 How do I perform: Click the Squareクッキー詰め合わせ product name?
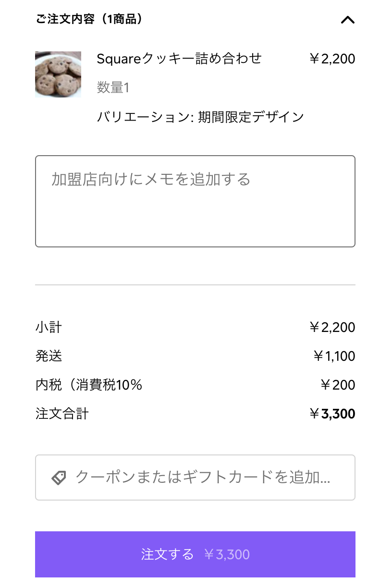[179, 59]
